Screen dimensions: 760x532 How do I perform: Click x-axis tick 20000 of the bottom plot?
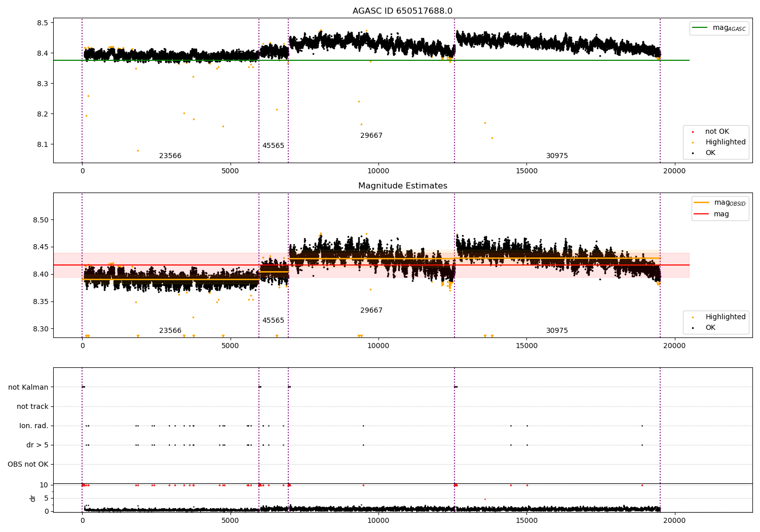[x=674, y=521]
